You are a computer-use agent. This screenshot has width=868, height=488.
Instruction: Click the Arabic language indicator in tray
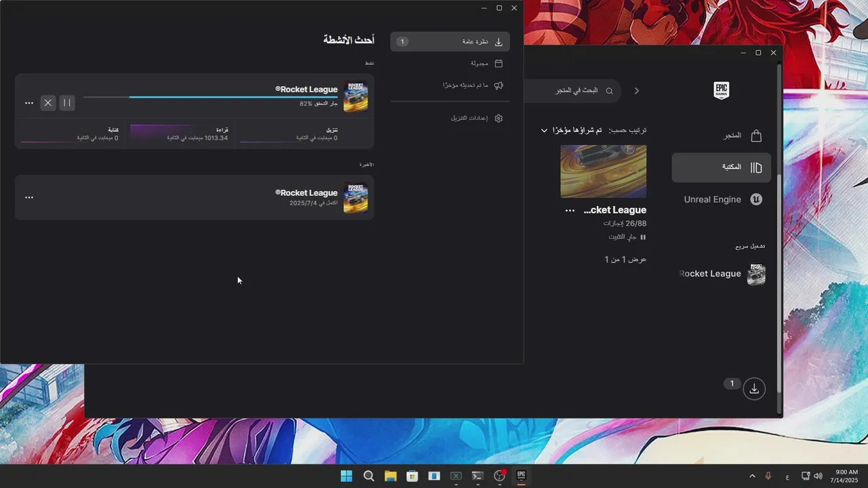point(787,476)
